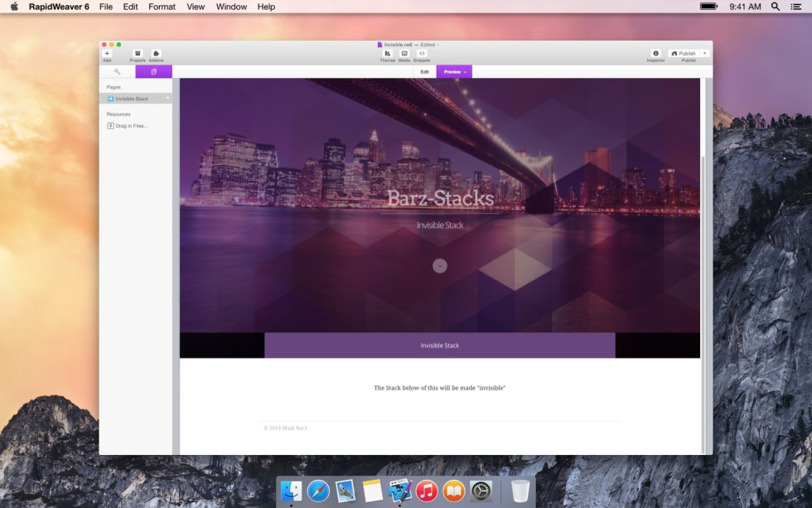Open System Preferences from the Dock
This screenshot has height=508, width=812.
click(481, 491)
